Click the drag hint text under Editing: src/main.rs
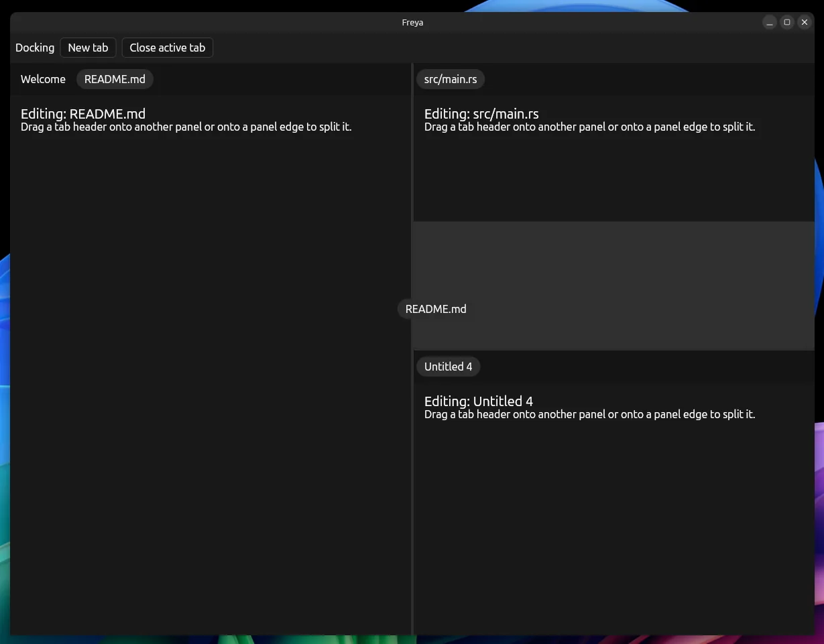 pyautogui.click(x=590, y=127)
